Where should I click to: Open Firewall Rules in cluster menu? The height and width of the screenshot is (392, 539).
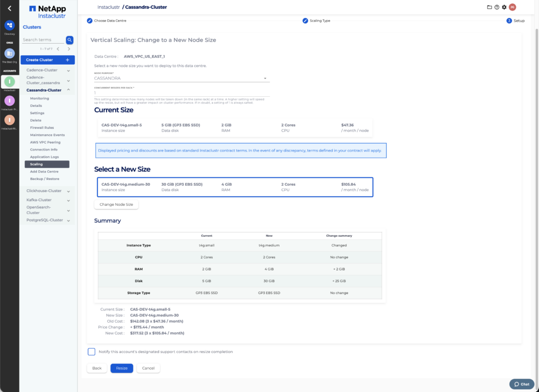[x=42, y=128]
